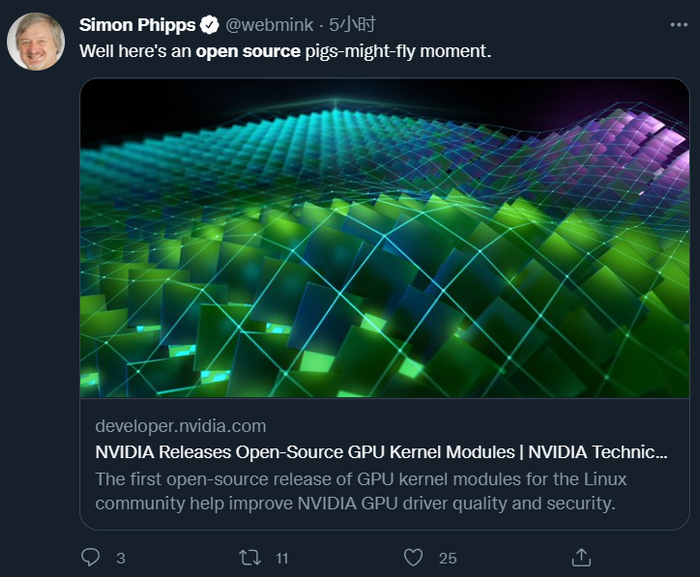Click the "Well here's an" tweet opening
The image size is (700, 577).
(135, 50)
